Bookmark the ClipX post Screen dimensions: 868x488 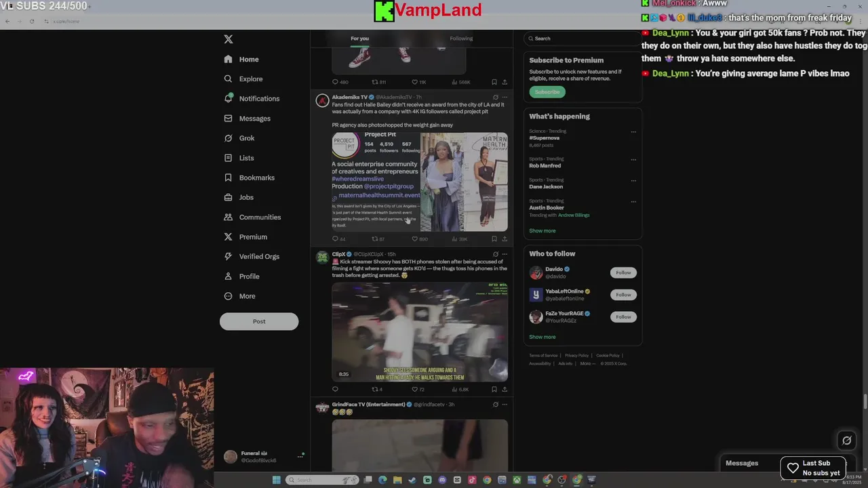(494, 389)
